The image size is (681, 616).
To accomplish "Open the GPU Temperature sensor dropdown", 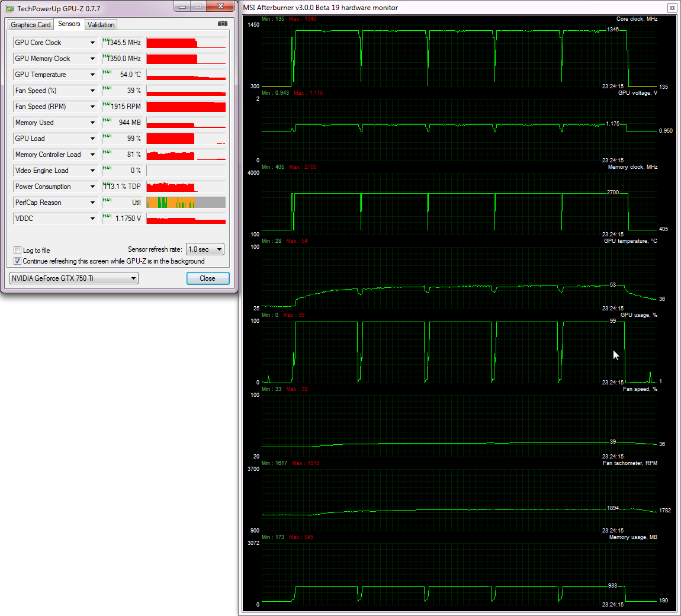I will 92,75.
